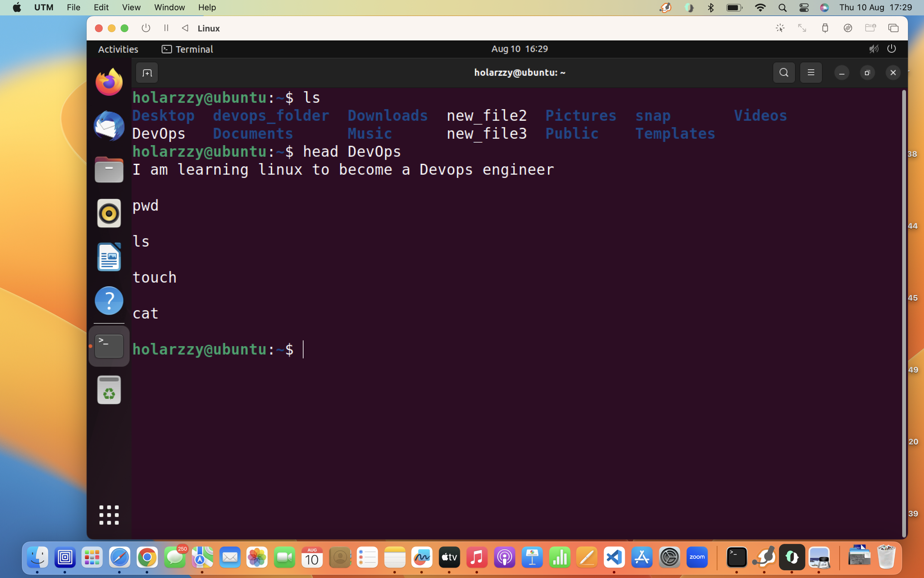Open Google Chrome from macOS dock
Screen dimensions: 924x578
[x=147, y=557]
